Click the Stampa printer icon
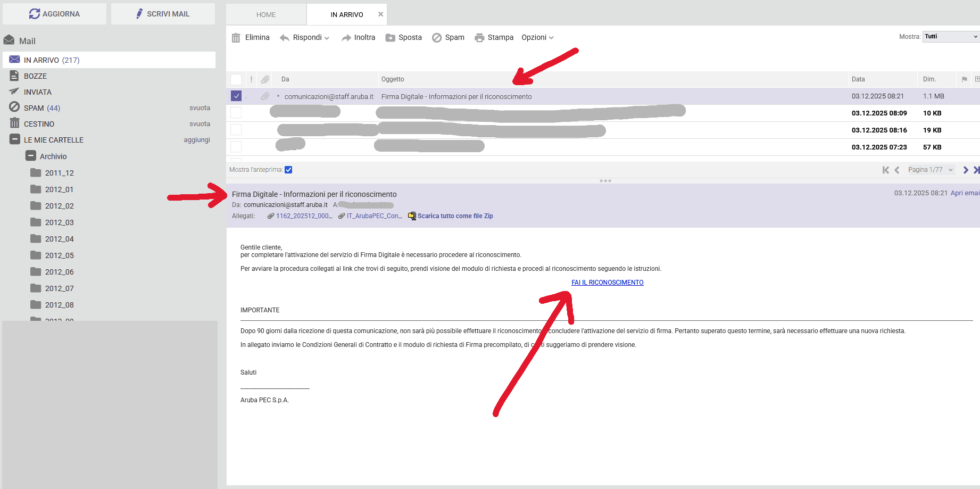The width and height of the screenshot is (980, 489). [479, 38]
